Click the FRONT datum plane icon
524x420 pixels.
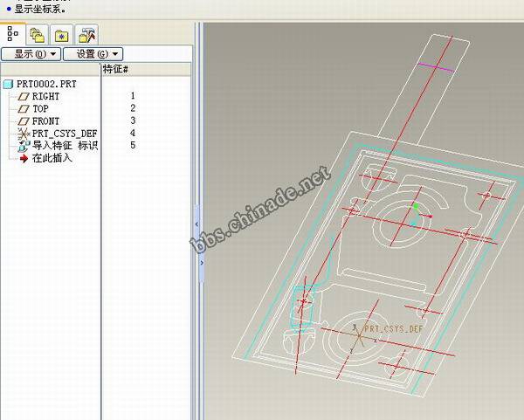click(x=24, y=120)
